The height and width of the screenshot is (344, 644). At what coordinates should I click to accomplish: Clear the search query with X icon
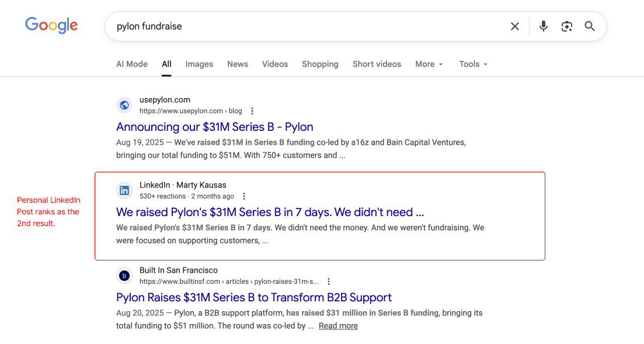[x=514, y=26]
